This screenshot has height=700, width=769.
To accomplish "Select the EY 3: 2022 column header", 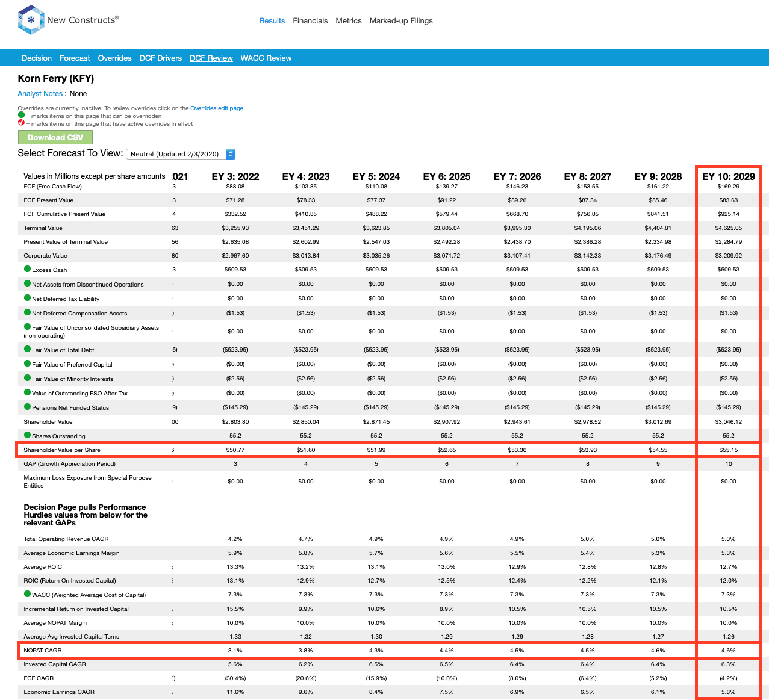I will pyautogui.click(x=235, y=176).
